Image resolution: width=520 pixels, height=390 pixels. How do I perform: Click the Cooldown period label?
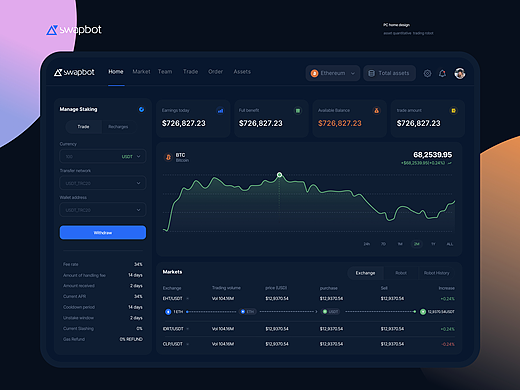[x=79, y=307]
